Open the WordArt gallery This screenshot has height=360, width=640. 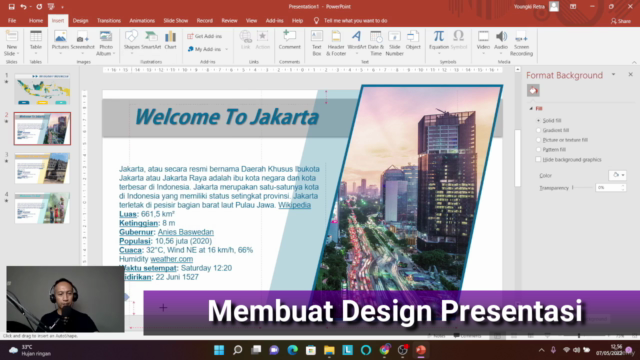357,43
